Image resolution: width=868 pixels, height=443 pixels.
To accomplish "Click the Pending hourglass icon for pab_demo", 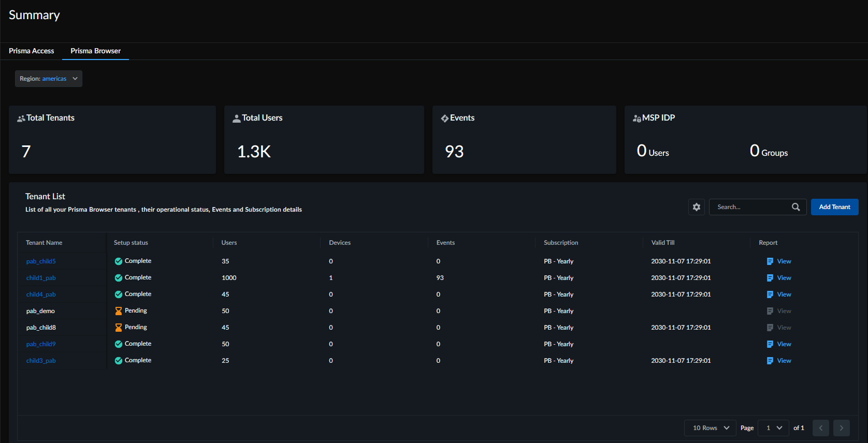I will [119, 311].
